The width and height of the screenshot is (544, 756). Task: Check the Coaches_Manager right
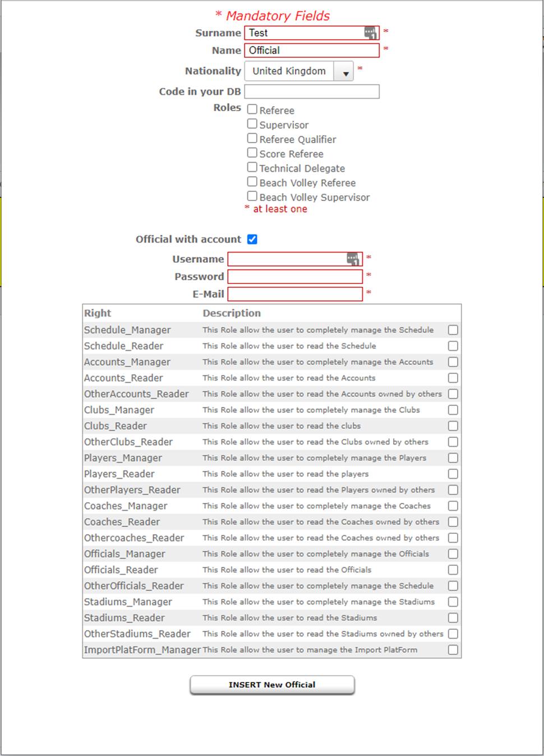coord(453,506)
